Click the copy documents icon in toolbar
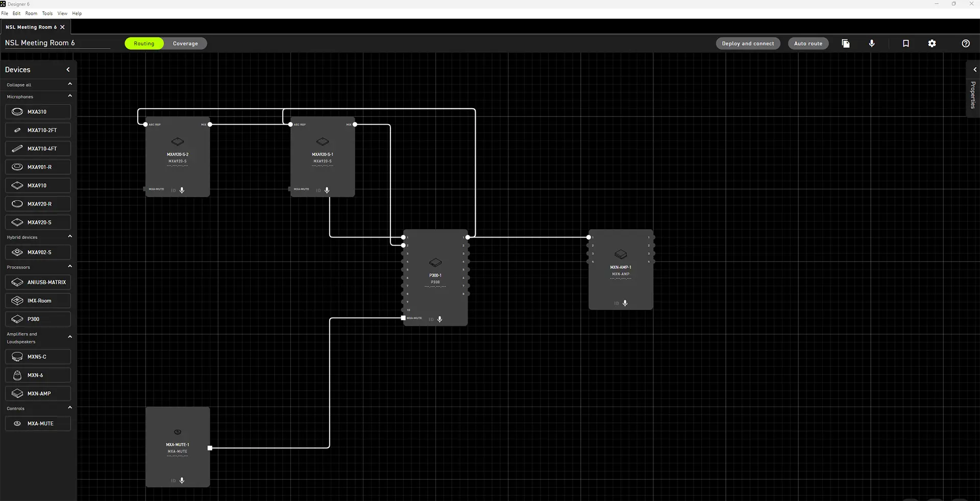This screenshot has width=980, height=501. [x=845, y=43]
